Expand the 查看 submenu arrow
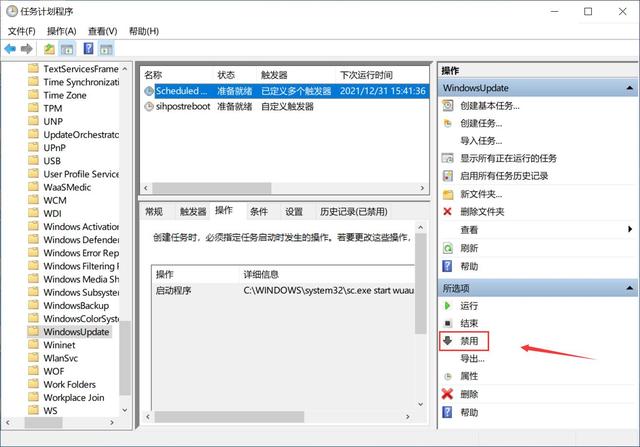640x447 pixels. click(x=630, y=229)
